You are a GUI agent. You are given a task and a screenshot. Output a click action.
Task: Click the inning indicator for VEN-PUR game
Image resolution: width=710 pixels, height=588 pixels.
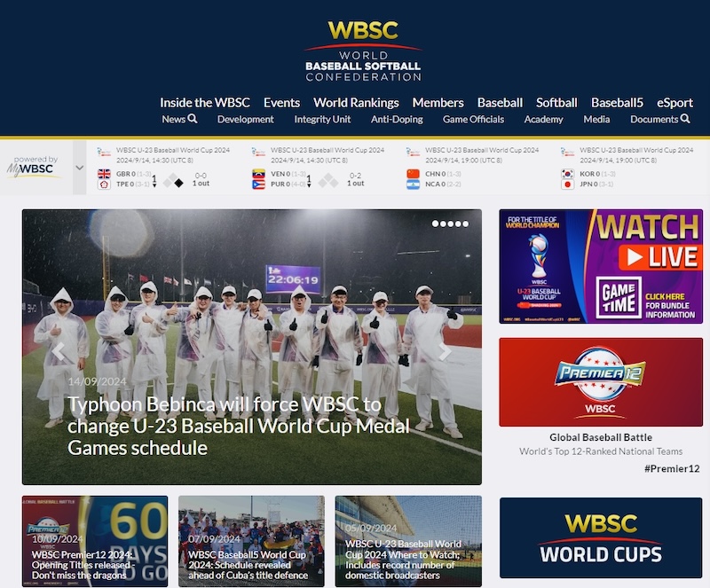(309, 181)
